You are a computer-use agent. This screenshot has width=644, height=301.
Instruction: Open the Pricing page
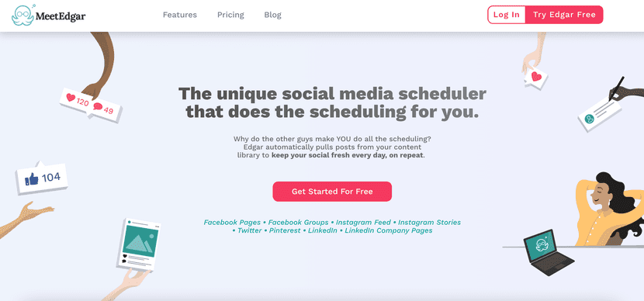click(230, 15)
